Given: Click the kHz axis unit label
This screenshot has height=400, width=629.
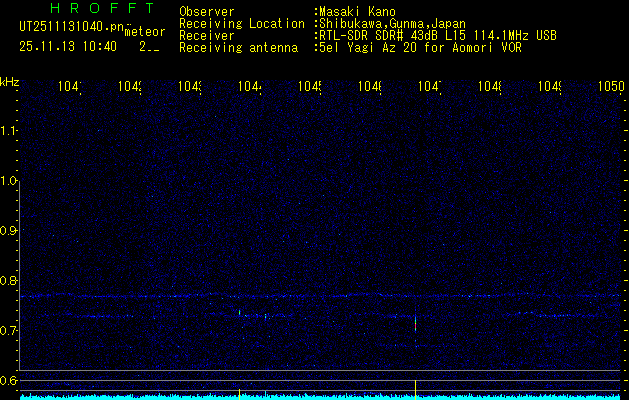Looking at the screenshot, I should tap(10, 81).
